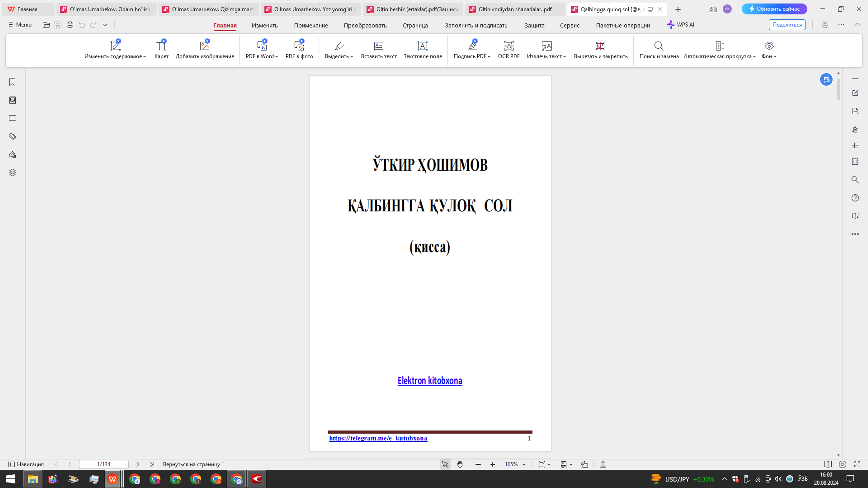Click the open file folder icon
868x488 pixels.
point(46,25)
